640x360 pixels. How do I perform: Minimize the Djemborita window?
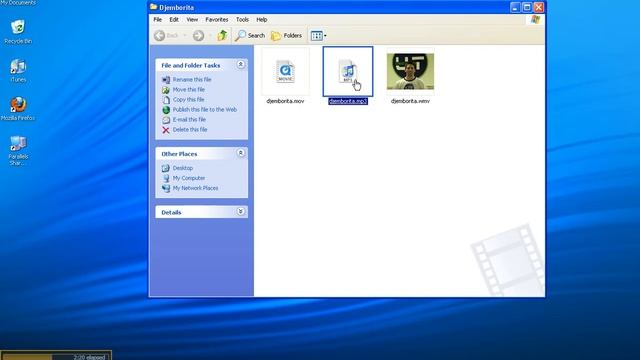point(515,7)
